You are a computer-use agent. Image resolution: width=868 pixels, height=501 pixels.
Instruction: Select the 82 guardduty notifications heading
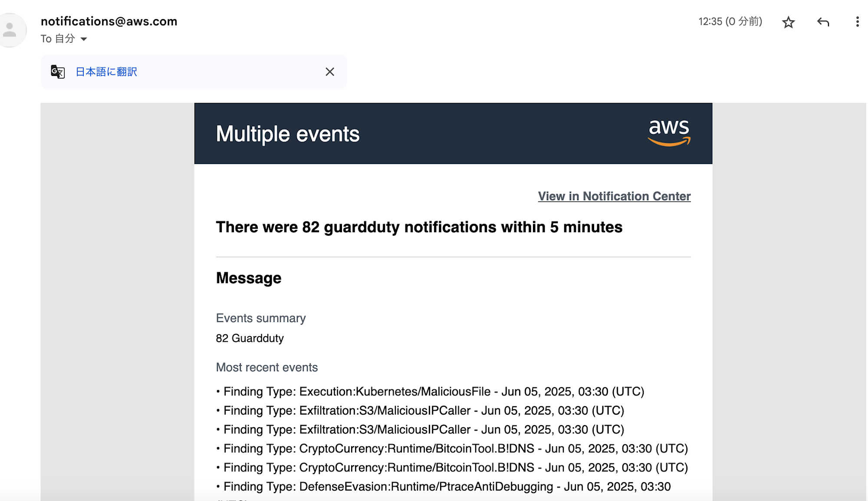[419, 227]
